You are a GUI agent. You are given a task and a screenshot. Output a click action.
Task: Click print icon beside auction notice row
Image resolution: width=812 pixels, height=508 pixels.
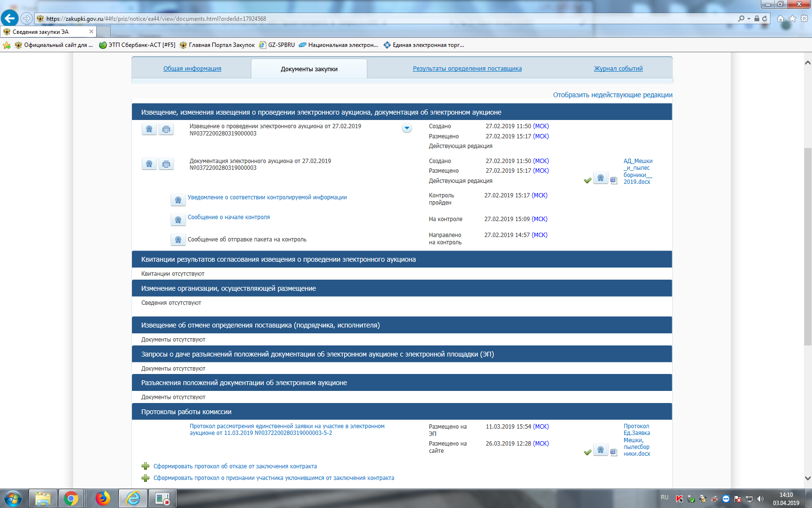click(166, 129)
